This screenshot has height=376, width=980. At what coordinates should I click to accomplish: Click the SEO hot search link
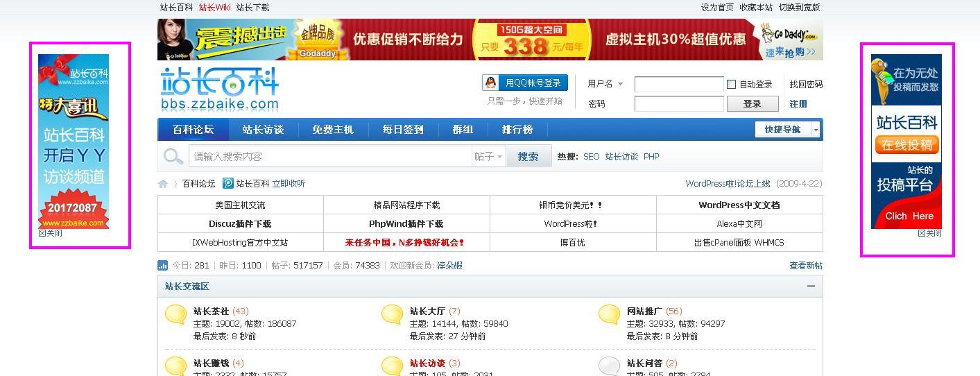pos(591,157)
